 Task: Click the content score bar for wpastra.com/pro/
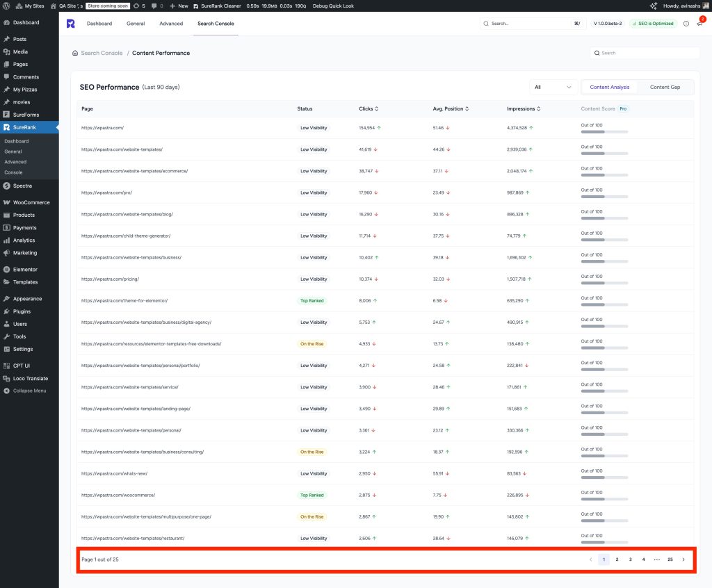pyautogui.click(x=604, y=197)
